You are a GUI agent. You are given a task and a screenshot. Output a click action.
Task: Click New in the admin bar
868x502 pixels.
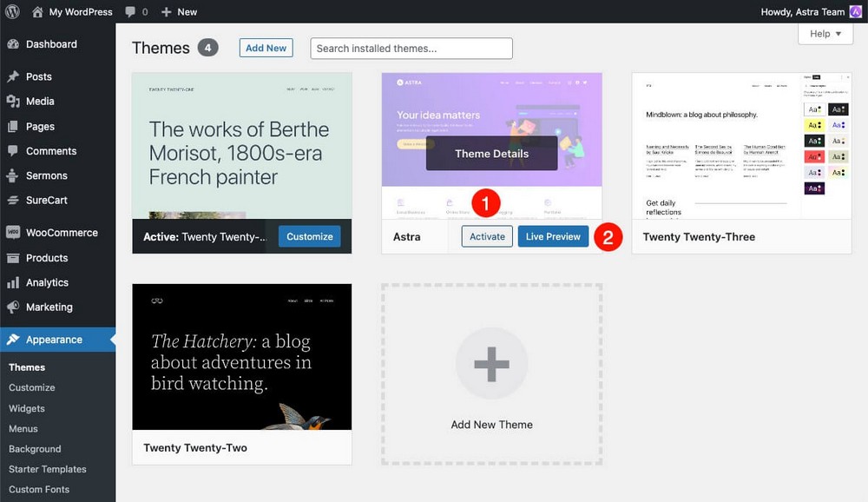[187, 11]
